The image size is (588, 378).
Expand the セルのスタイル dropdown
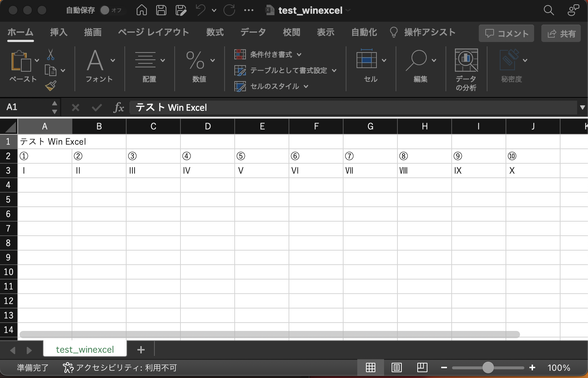306,87
